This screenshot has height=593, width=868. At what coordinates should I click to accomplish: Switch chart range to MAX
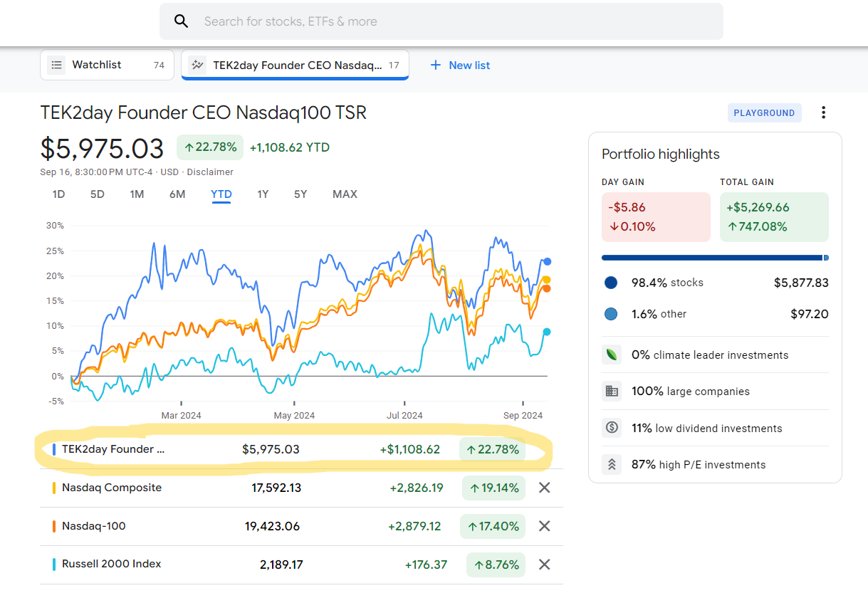(x=345, y=194)
